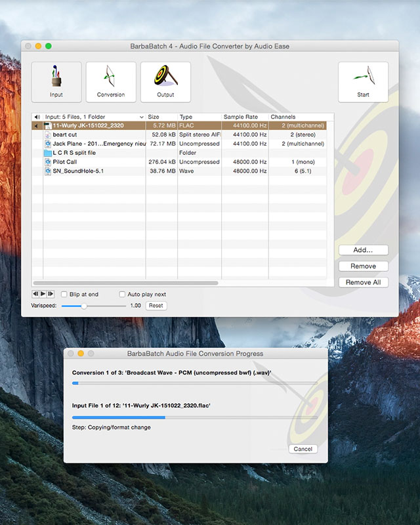Viewport: 420px width, 525px height.
Task: Click the horizontal scrollbar below the file list
Action: (126, 283)
